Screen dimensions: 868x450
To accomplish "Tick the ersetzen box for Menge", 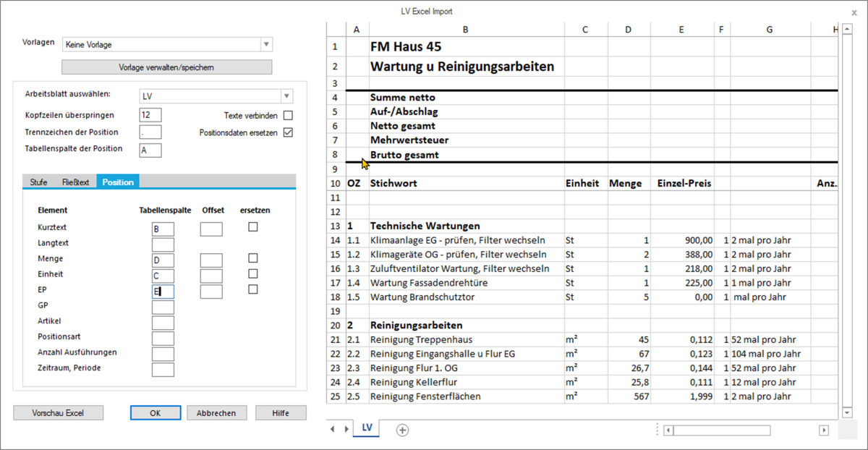I will pos(252,258).
